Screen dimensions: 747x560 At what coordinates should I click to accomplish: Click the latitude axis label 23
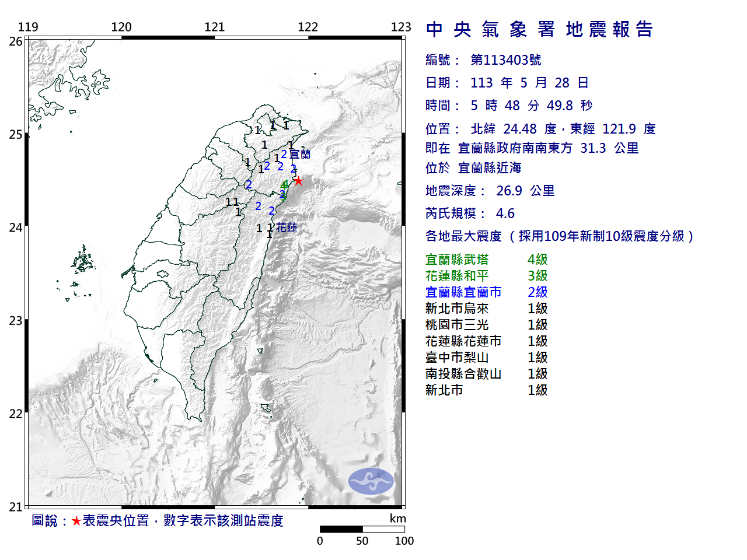pos(16,321)
